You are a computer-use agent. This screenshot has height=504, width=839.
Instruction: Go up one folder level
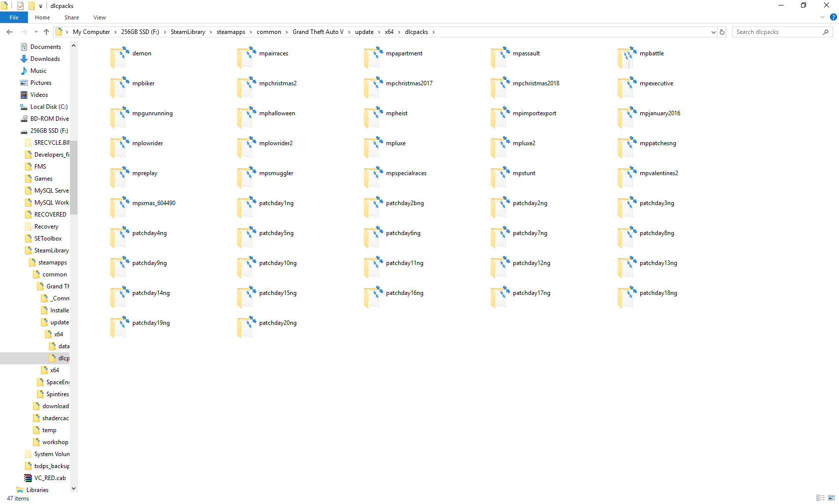pos(46,31)
